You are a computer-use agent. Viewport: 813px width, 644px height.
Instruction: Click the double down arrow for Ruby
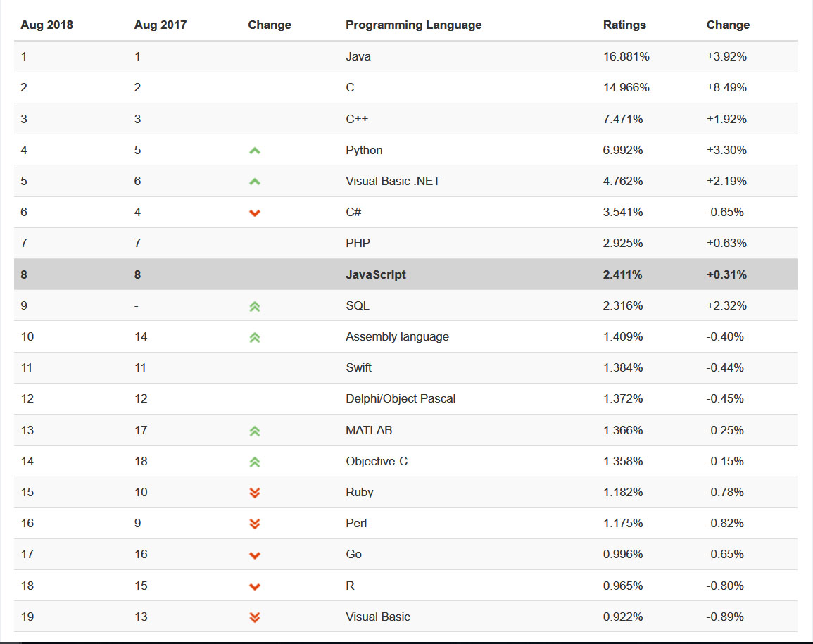[255, 493]
